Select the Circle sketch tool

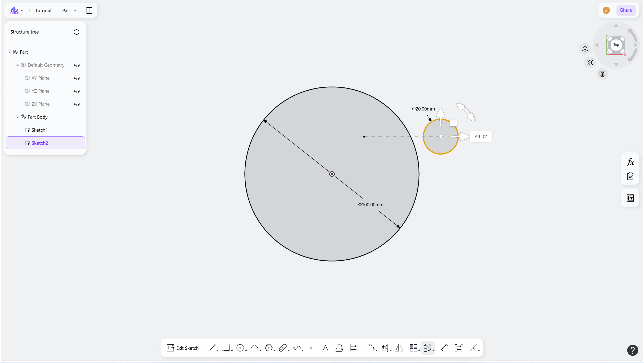[240, 348]
